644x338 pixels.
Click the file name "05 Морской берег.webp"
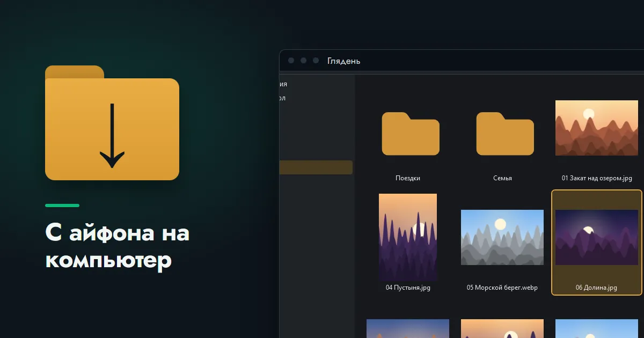(x=502, y=288)
